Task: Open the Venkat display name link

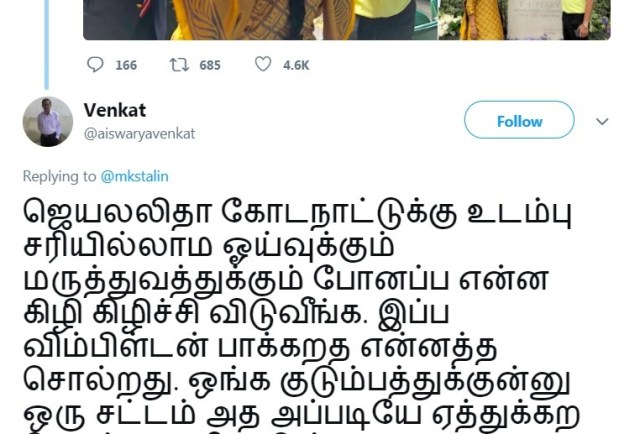Action: 115,110
